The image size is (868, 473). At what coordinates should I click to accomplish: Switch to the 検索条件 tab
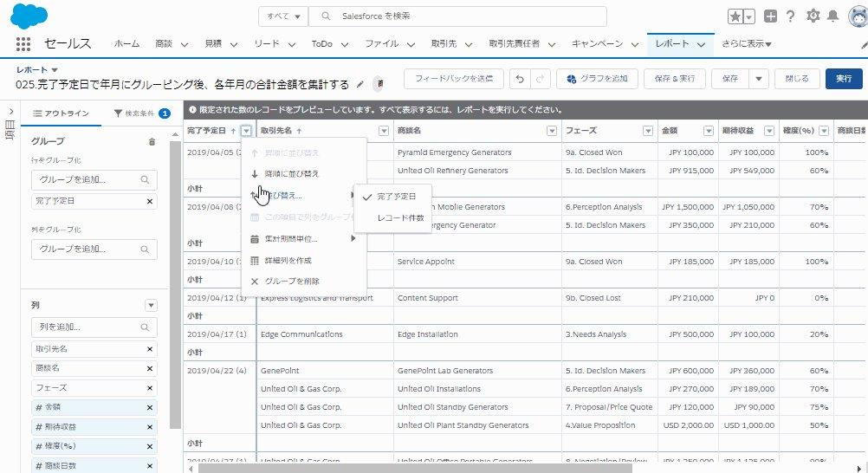pyautogui.click(x=141, y=113)
